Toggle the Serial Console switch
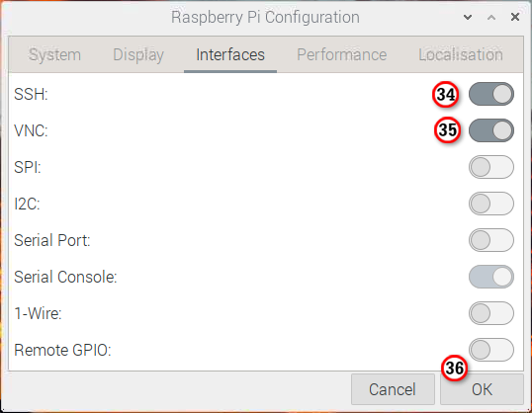Image resolution: width=532 pixels, height=413 pixels. [x=490, y=277]
